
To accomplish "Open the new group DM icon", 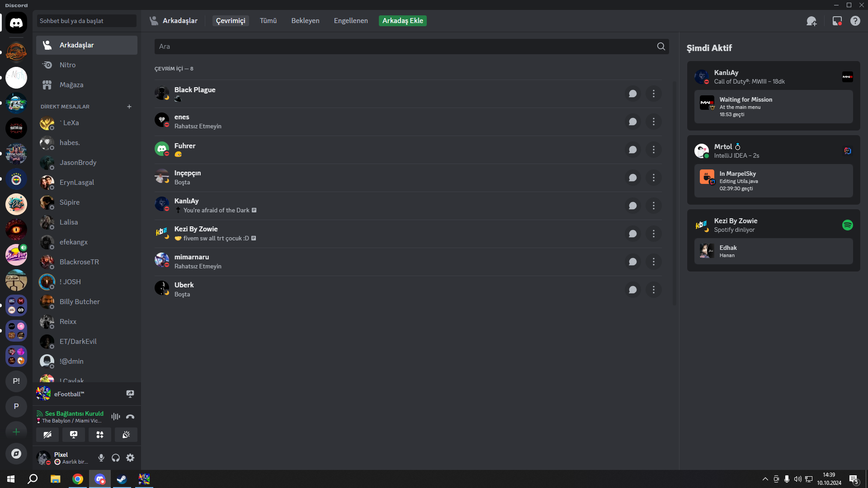I will (x=811, y=21).
